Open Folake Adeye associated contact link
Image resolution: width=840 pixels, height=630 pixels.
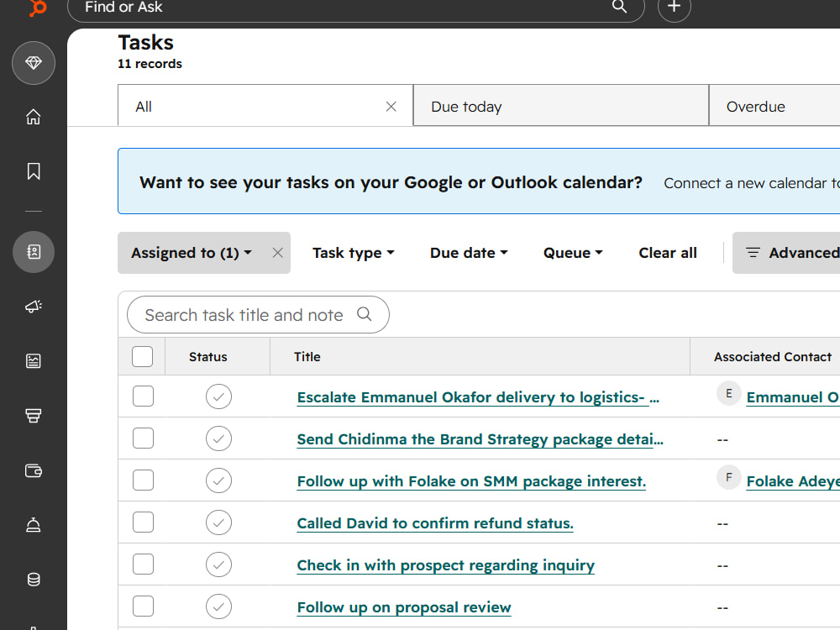(793, 481)
